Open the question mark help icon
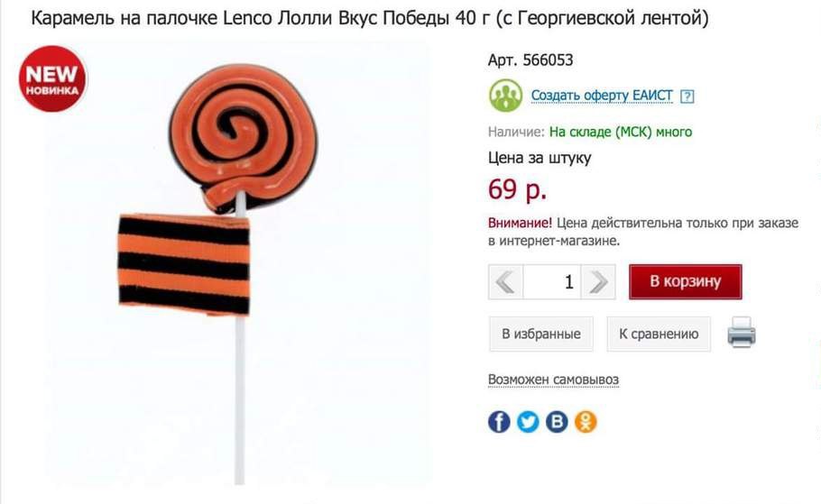The height and width of the screenshot is (504, 821). pos(687,96)
